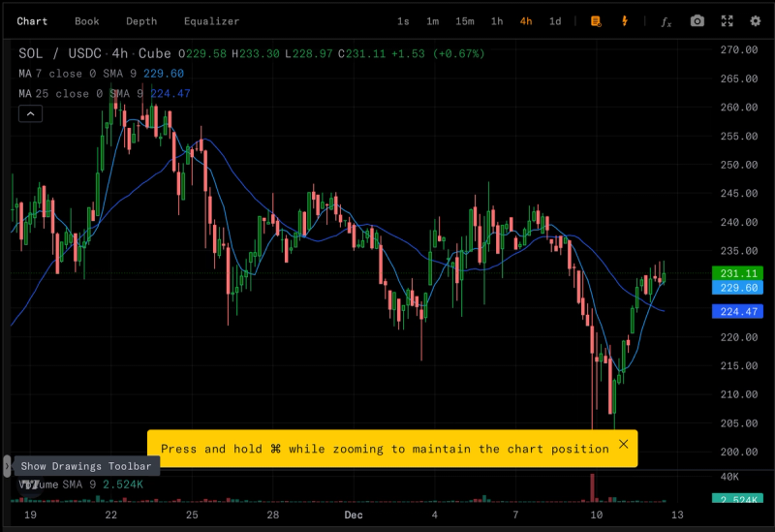Click the blue 224.47 MA label

pos(737,311)
